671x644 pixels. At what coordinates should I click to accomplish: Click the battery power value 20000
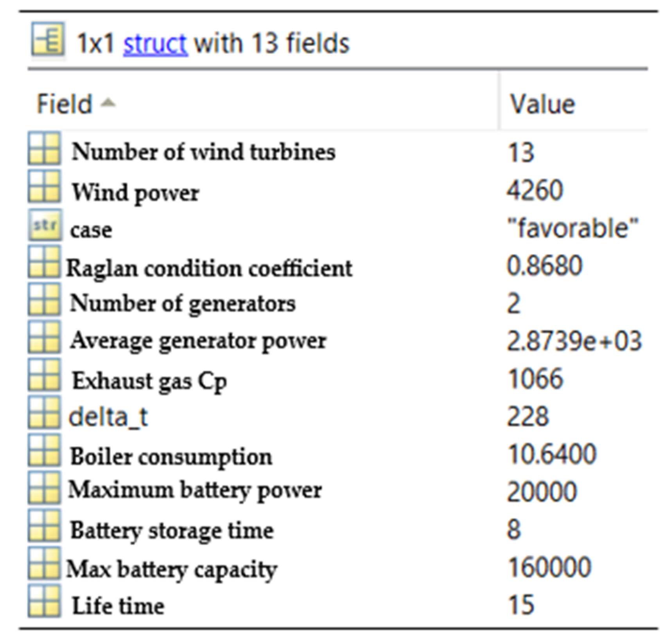point(542,492)
